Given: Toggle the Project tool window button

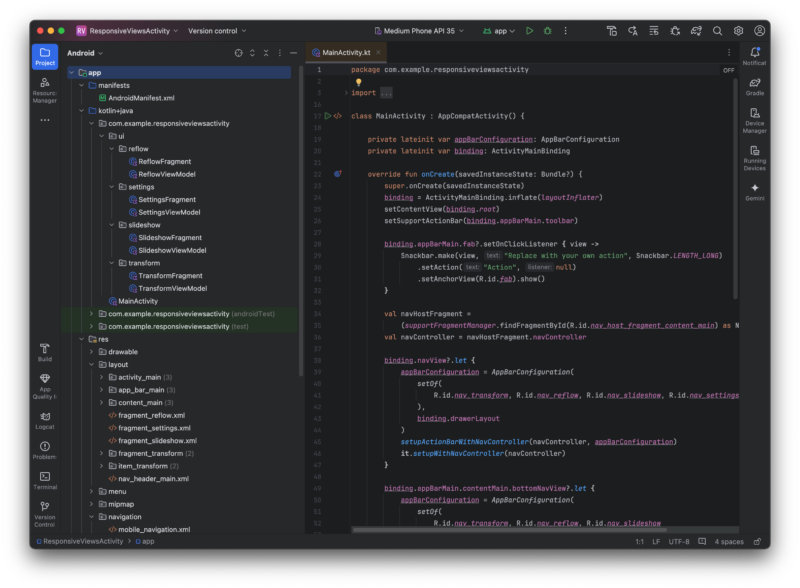Looking at the screenshot, I should pyautogui.click(x=45, y=56).
